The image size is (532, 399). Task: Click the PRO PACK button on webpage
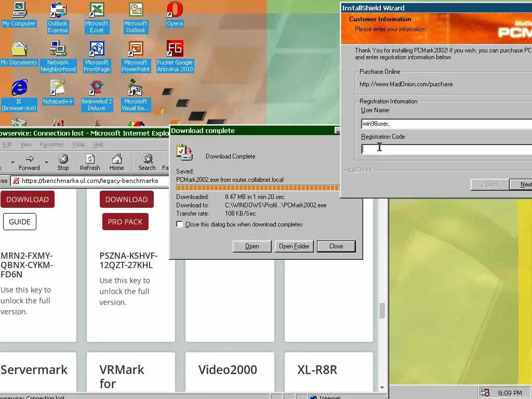tap(125, 221)
